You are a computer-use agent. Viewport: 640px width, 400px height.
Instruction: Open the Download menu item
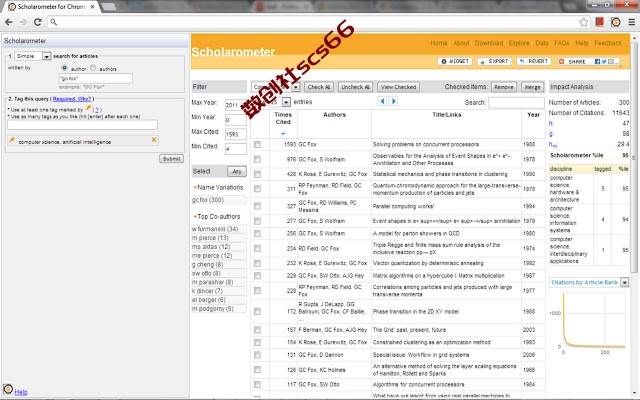[489, 43]
